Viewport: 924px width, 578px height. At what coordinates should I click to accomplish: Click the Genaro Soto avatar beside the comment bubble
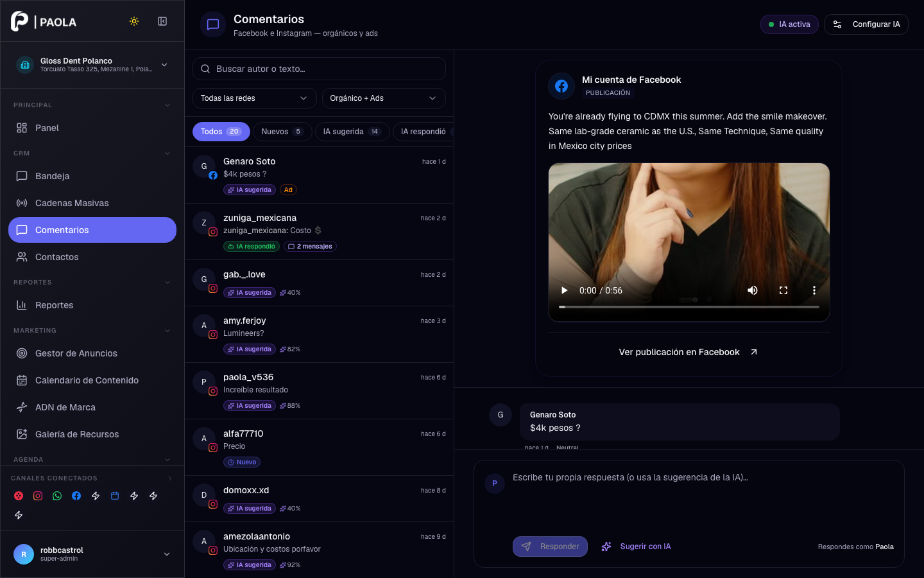click(x=501, y=415)
